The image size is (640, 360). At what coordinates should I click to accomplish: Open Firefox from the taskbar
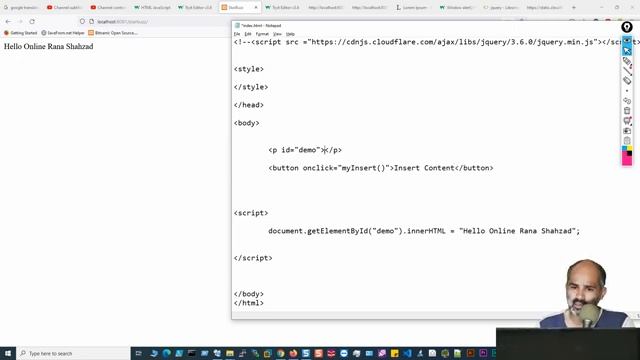click(293, 353)
